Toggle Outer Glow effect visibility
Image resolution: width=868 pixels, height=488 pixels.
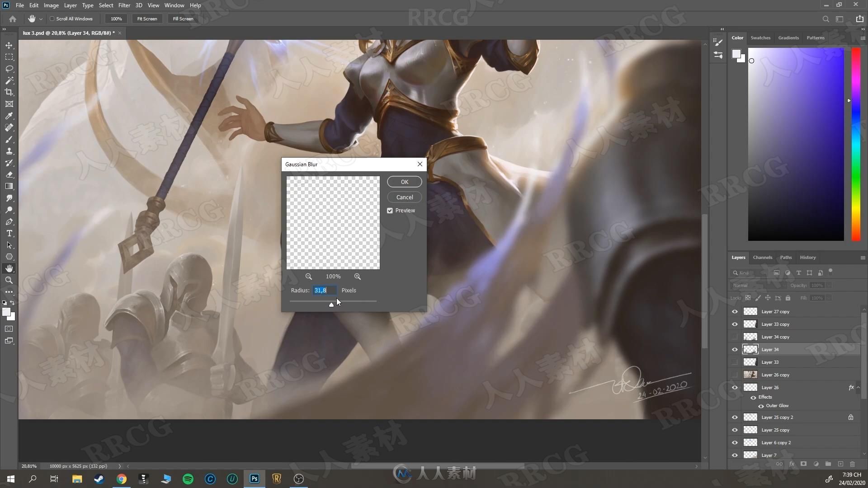click(761, 406)
